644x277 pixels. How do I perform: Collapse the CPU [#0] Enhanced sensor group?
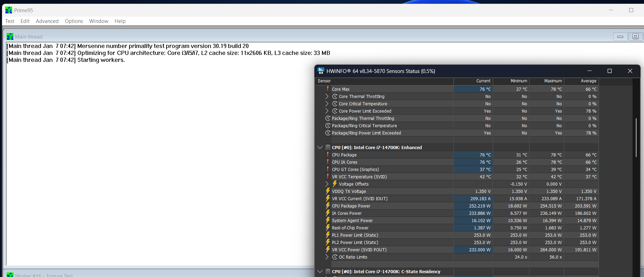pyautogui.click(x=320, y=147)
